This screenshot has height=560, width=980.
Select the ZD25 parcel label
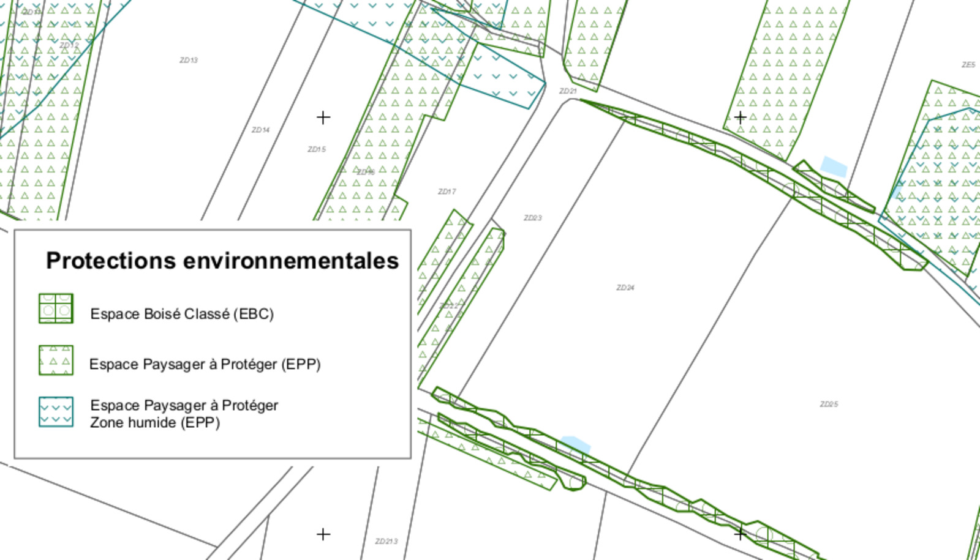[829, 404]
